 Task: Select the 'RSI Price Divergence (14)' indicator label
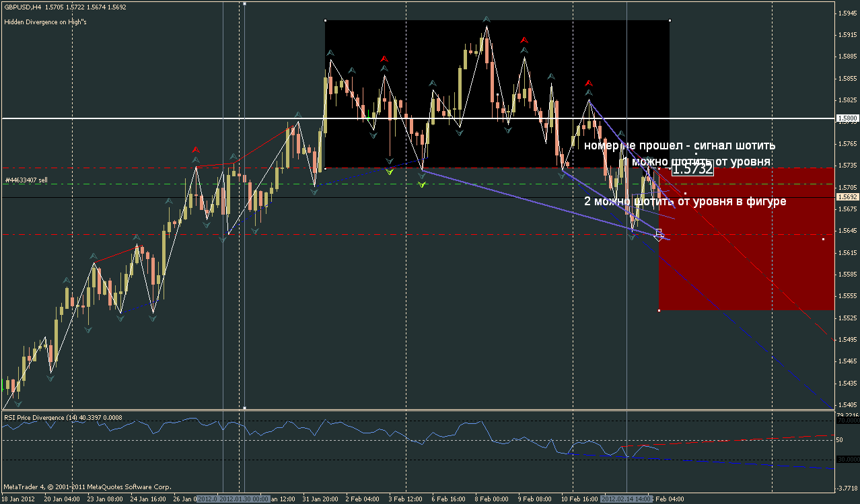(x=42, y=417)
